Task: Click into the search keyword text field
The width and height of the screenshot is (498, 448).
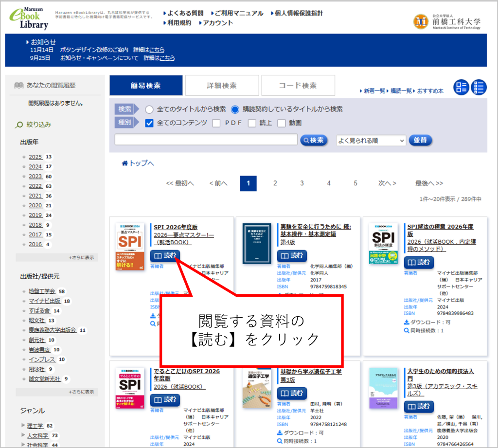Action: [206, 140]
